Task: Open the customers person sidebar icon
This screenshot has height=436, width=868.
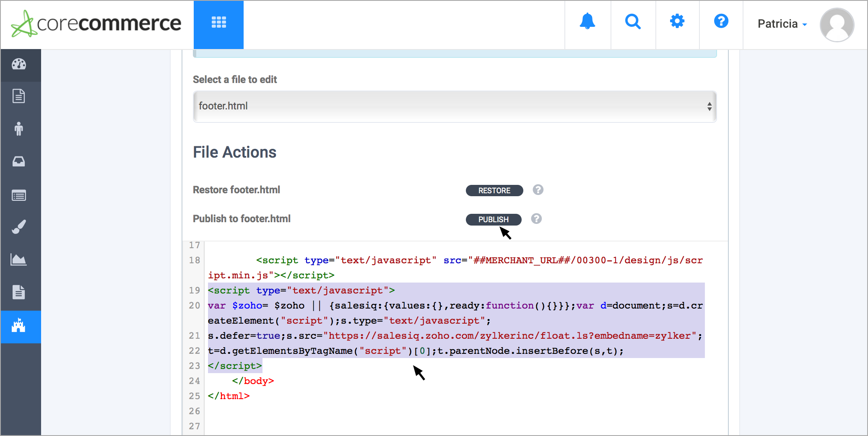Action: click(x=19, y=129)
